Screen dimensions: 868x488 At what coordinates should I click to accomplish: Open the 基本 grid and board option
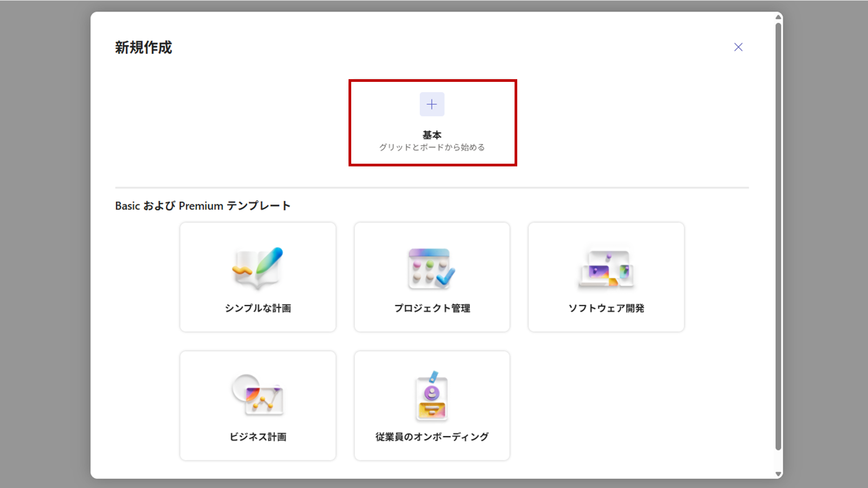pyautogui.click(x=431, y=122)
